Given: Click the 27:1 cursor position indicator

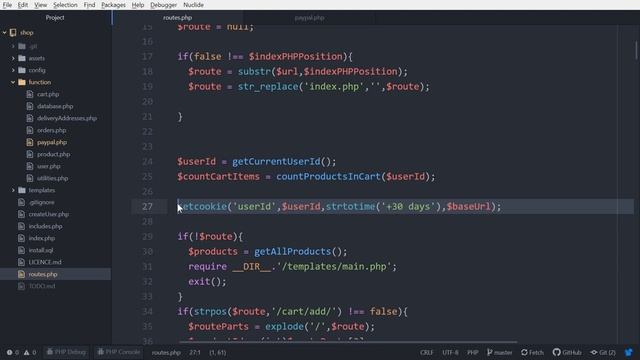Looking at the screenshot, I should click(195, 352).
